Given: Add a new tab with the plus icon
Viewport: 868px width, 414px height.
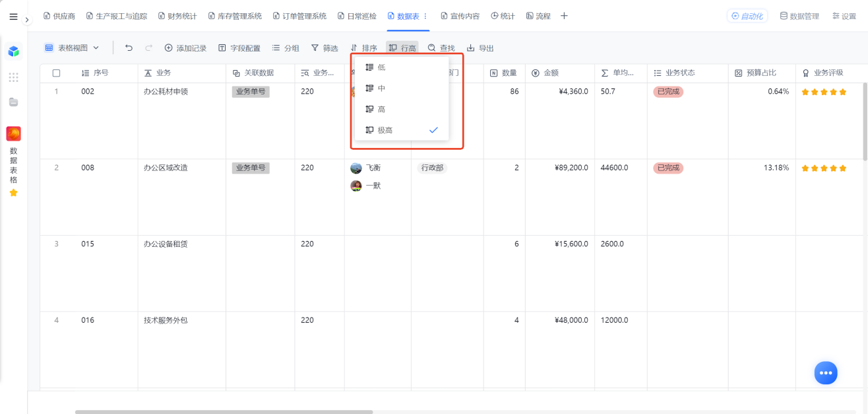Looking at the screenshot, I should tap(564, 16).
